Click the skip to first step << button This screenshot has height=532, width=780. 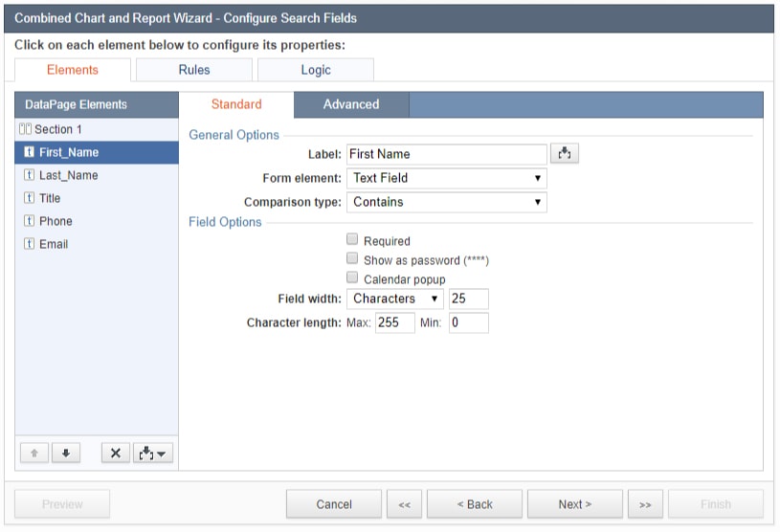404,504
